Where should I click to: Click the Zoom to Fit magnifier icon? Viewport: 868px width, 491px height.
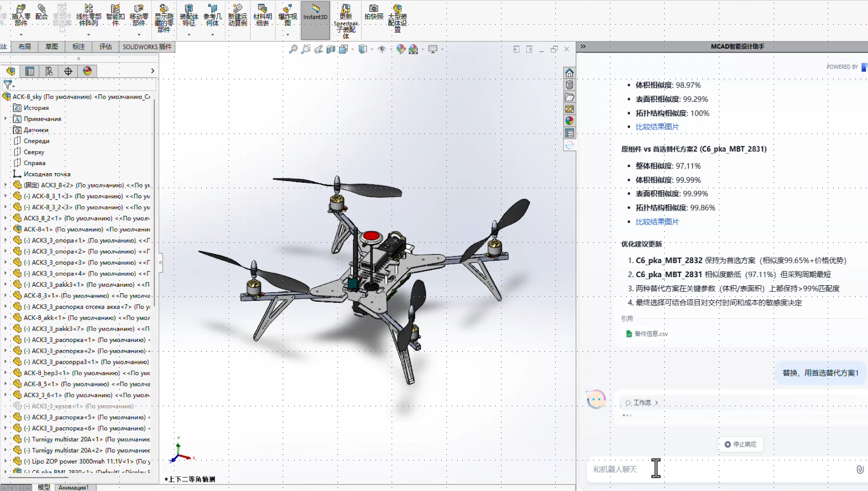tap(293, 49)
